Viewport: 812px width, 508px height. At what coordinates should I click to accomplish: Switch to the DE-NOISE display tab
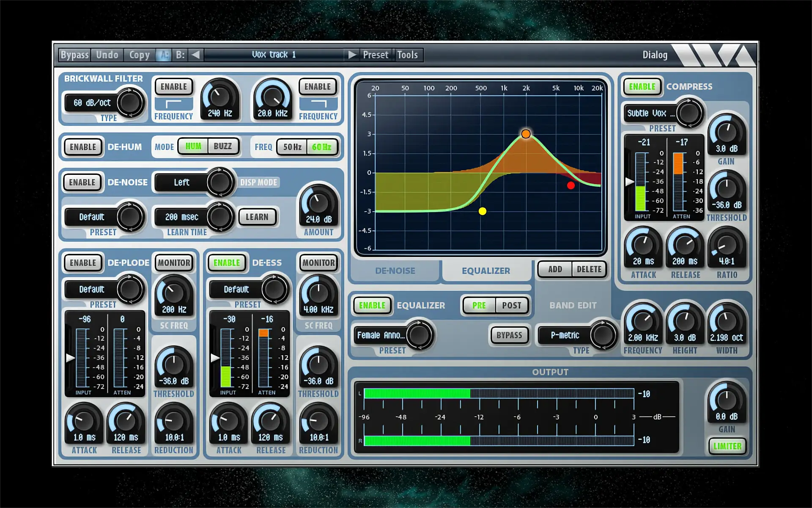[395, 271]
